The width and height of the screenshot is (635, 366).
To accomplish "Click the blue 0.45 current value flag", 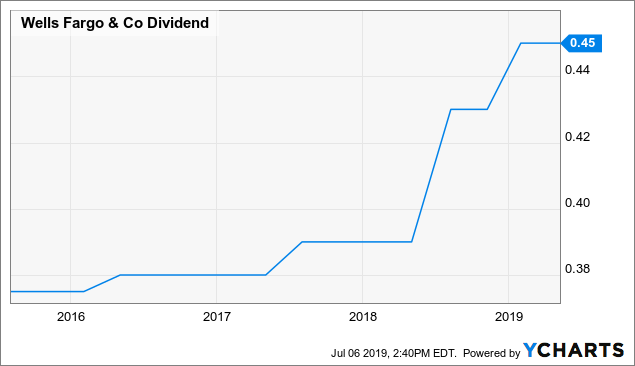I will 582,43.
